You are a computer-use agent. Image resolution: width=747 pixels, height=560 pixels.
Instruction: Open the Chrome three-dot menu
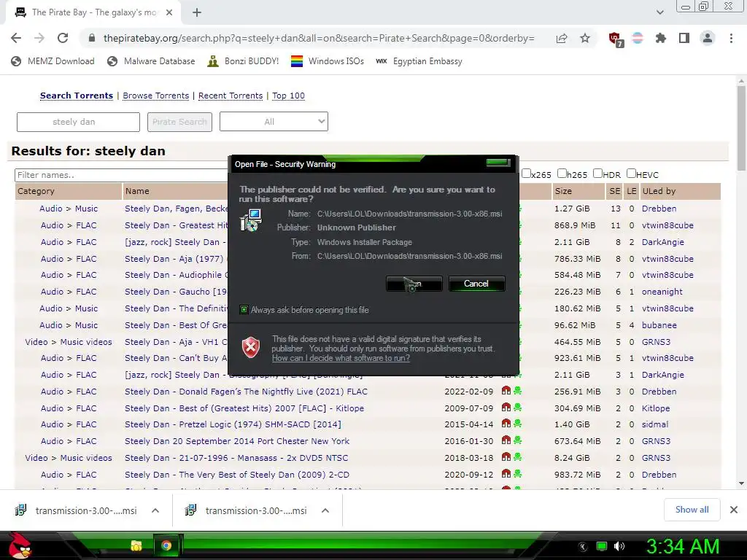(x=731, y=38)
